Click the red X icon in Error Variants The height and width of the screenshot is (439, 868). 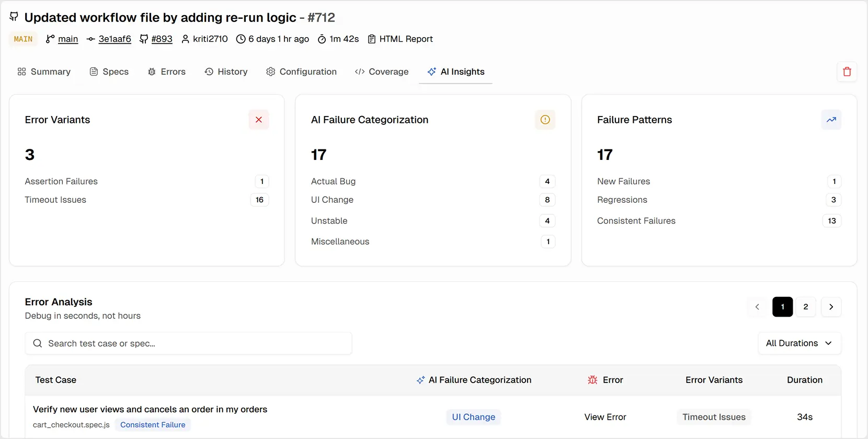[x=259, y=120]
